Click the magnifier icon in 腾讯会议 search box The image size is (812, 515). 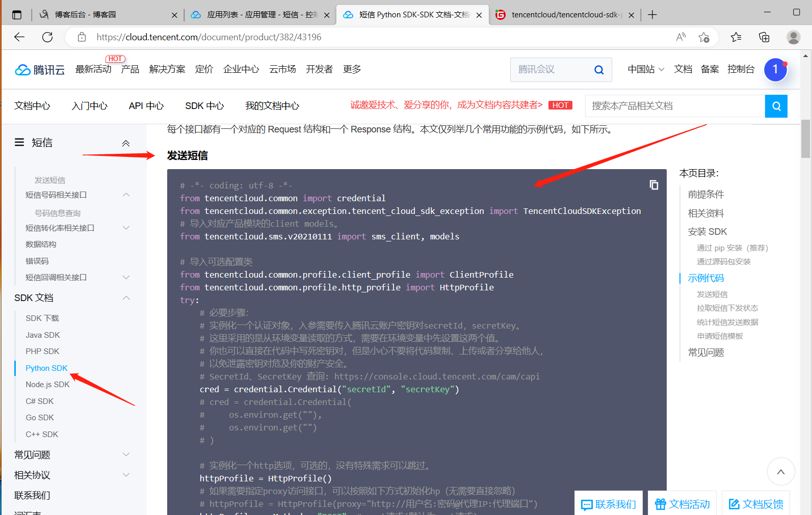coord(599,70)
